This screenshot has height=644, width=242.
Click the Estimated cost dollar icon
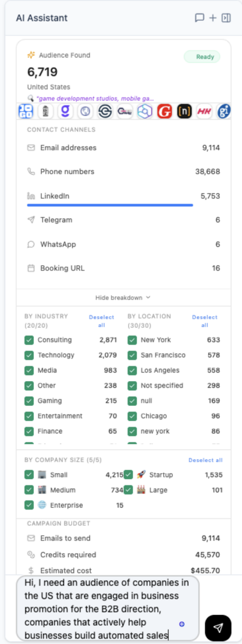pyautogui.click(x=31, y=571)
